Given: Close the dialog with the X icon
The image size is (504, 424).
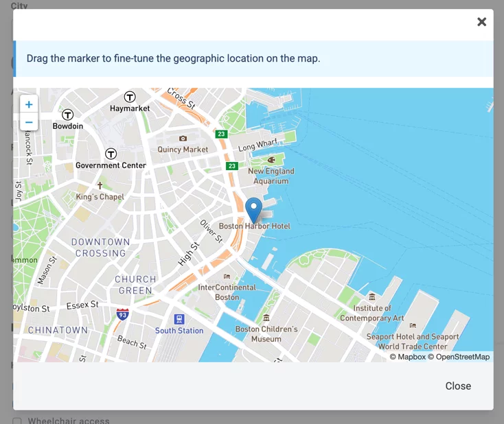Looking at the screenshot, I should point(481,22).
